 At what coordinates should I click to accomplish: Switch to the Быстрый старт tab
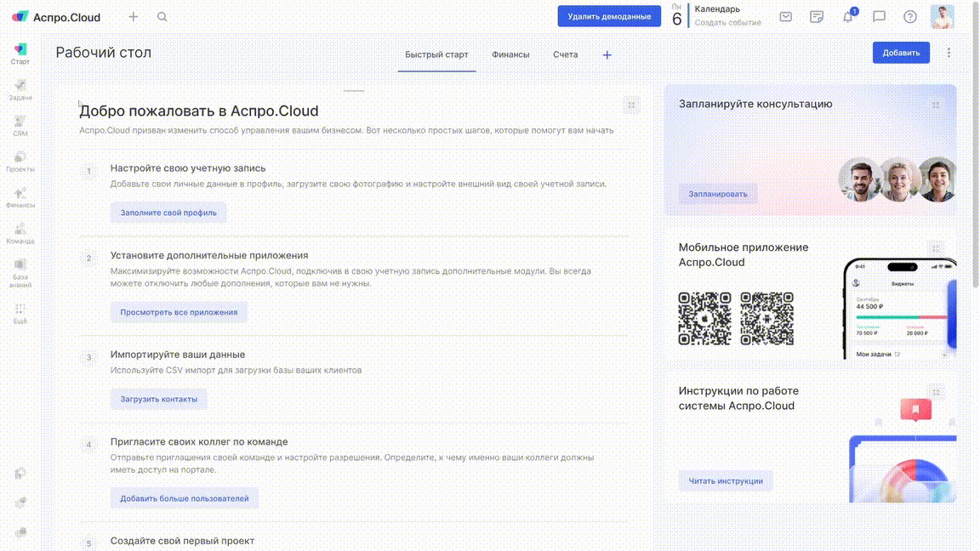click(x=436, y=55)
